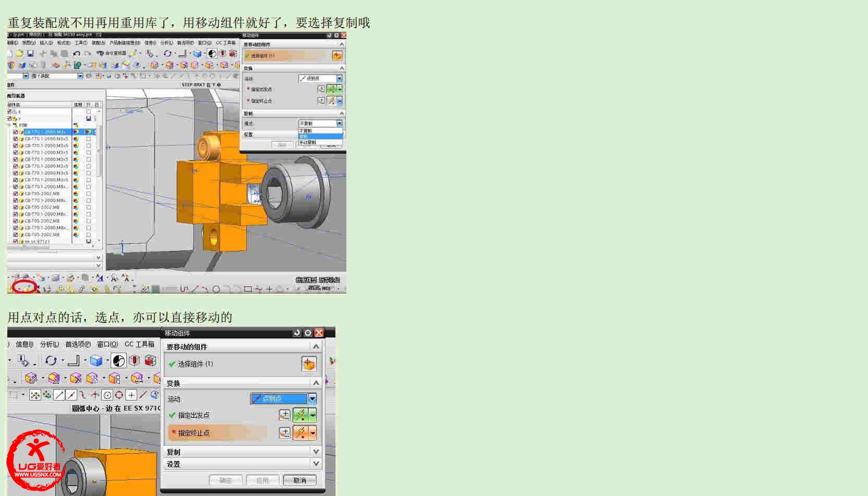The width and height of the screenshot is (868, 496).
Task: Expand 设置 section in lower dialog
Action: tap(315, 463)
